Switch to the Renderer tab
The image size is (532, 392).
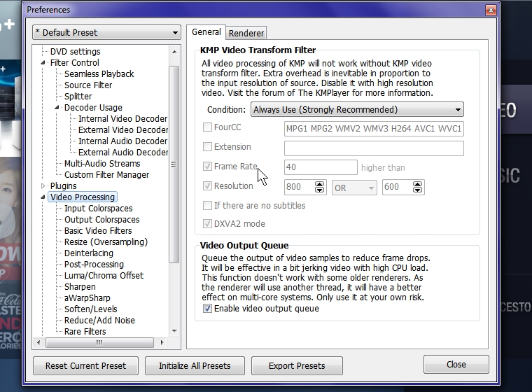coord(246,33)
